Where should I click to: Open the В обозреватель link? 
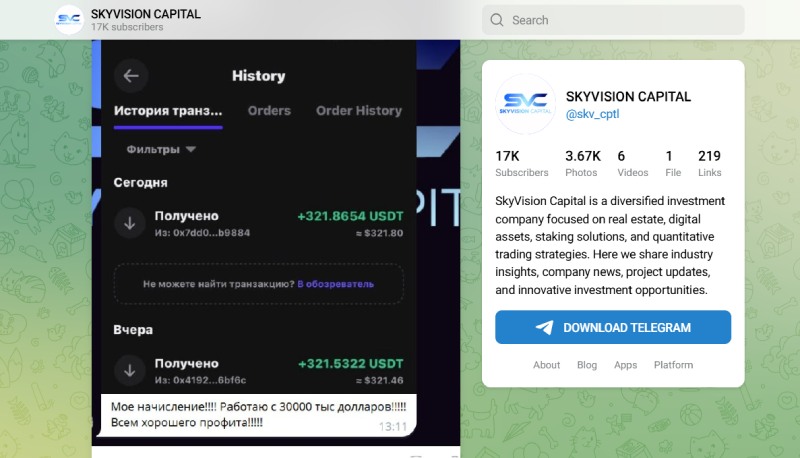pos(336,284)
